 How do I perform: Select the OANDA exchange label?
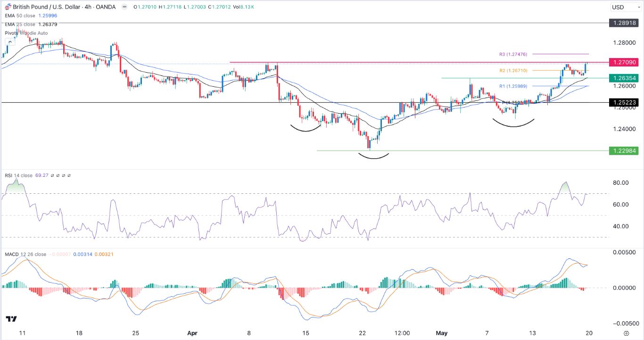(x=107, y=7)
